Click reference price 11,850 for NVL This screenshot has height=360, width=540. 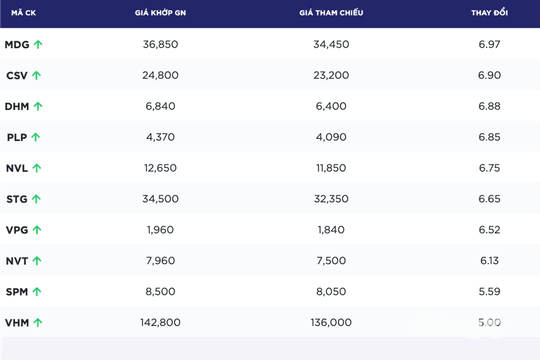[x=331, y=168]
